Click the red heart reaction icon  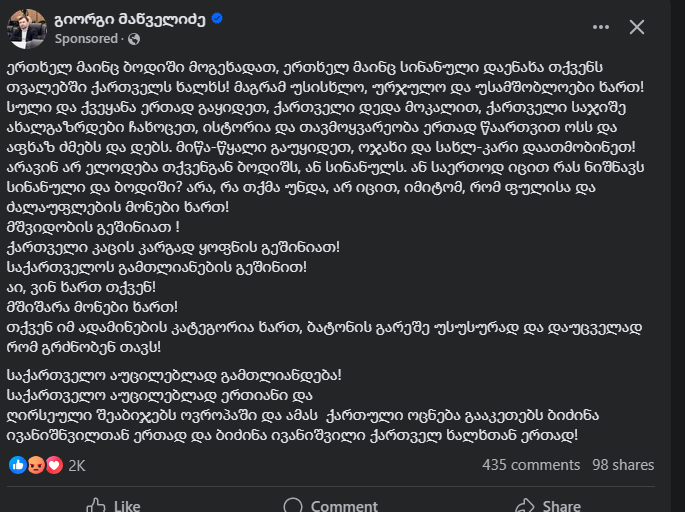pyautogui.click(x=54, y=465)
